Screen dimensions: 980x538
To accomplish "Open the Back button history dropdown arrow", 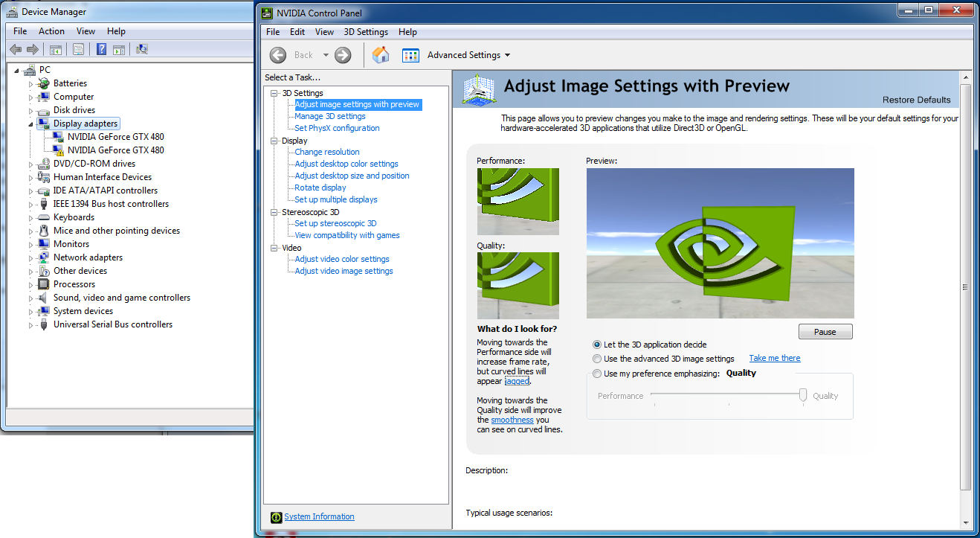I will [x=326, y=55].
